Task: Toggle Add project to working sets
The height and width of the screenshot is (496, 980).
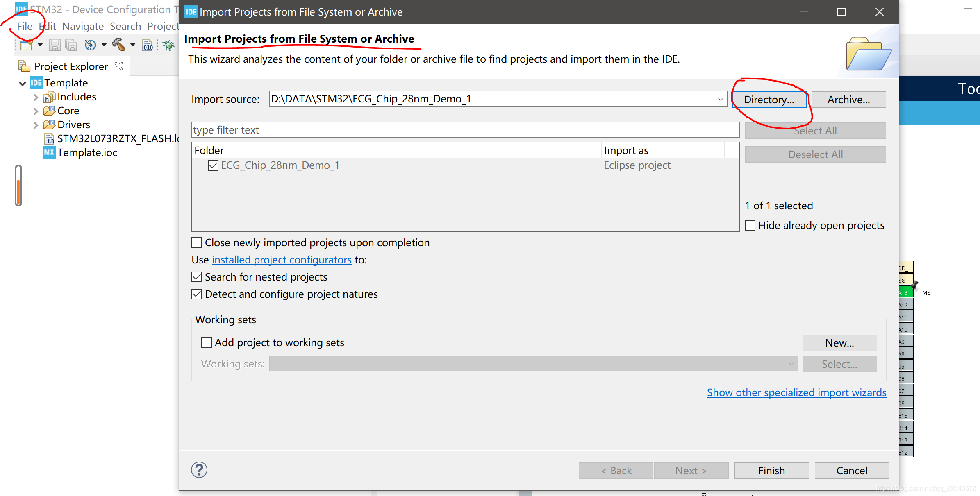Action: (207, 342)
